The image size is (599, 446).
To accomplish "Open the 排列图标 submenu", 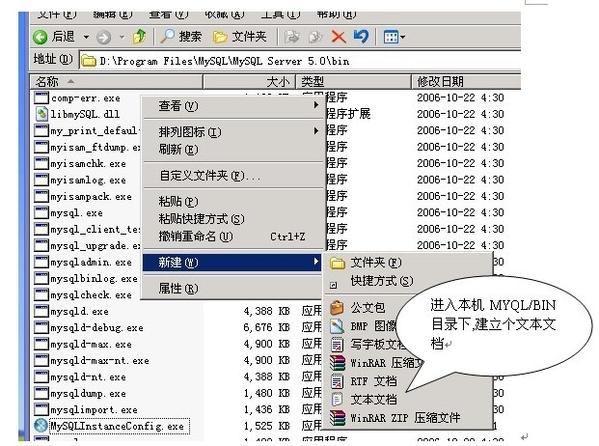I will (x=232, y=132).
